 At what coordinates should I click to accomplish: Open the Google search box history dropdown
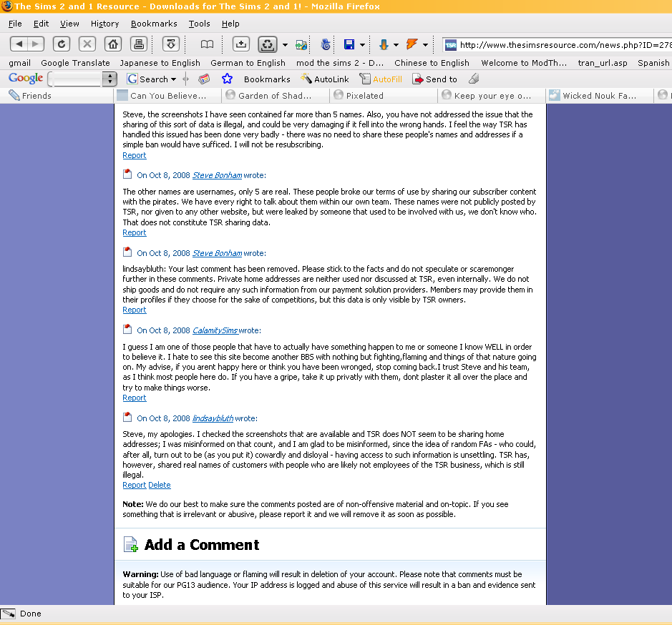click(109, 79)
